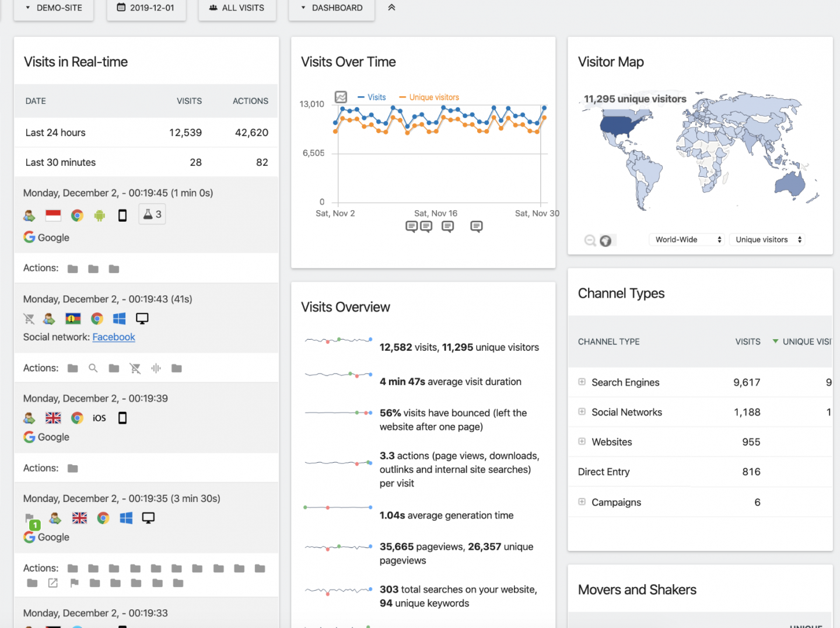840x628 pixels.
Task: Open the World-Wide region dropdown
Action: (687, 239)
